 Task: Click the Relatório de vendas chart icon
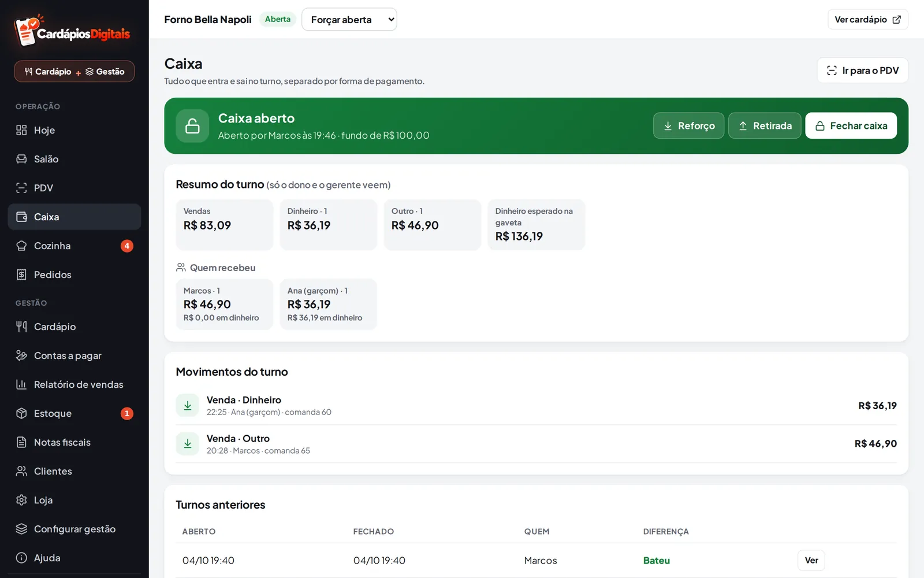click(21, 384)
